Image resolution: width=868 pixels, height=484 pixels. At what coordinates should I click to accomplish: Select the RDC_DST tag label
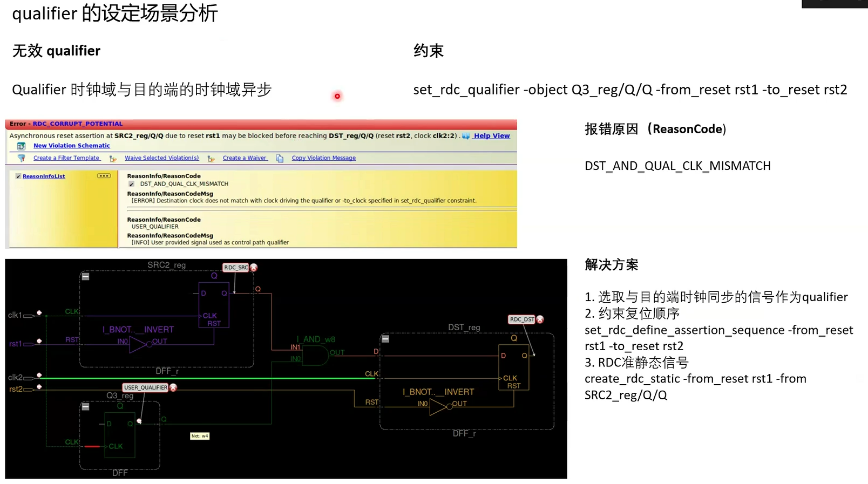pos(522,319)
